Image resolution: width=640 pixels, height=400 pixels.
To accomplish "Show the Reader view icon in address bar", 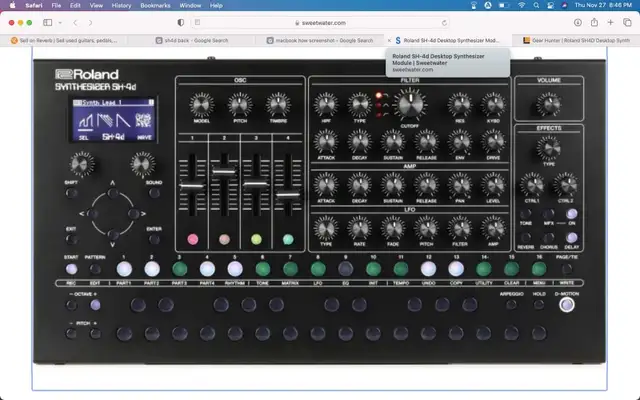I will click(x=198, y=22).
